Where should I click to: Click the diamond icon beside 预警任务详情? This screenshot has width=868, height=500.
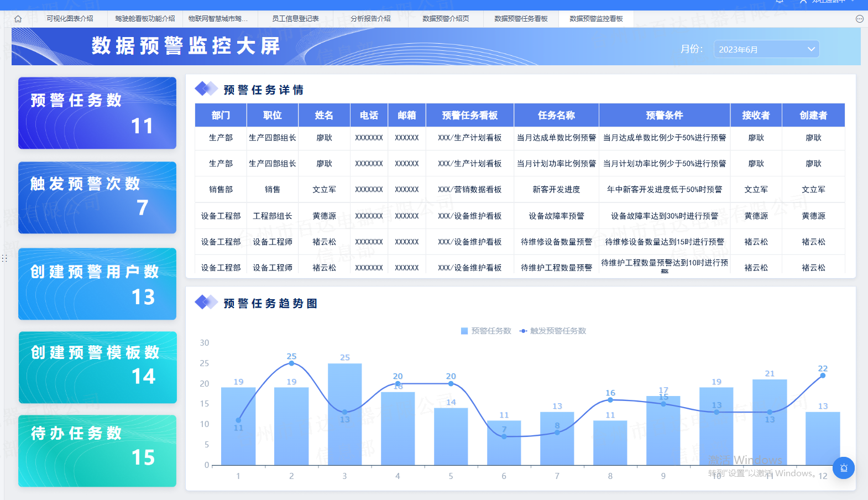[206, 88]
